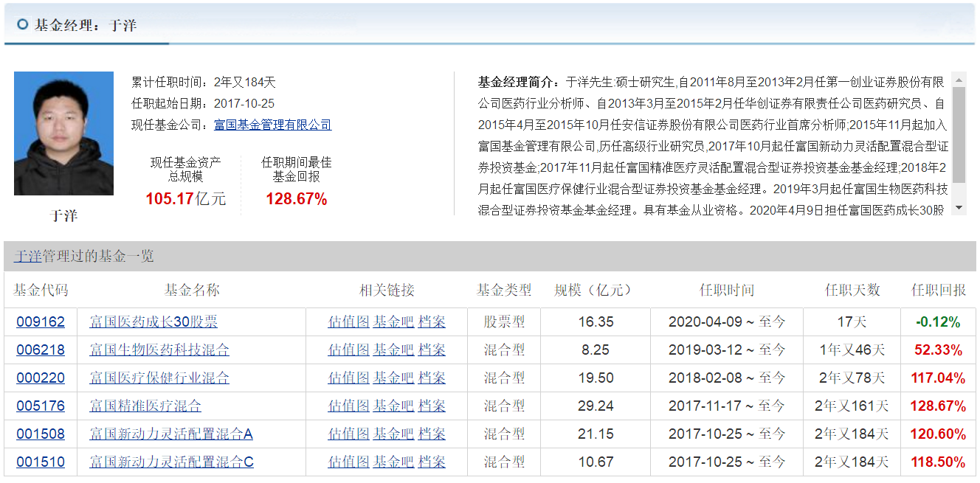Viewport: 980px width, 483px height.
Task: Open 估值图 for 富国医药成长30股票
Action: click(348, 322)
